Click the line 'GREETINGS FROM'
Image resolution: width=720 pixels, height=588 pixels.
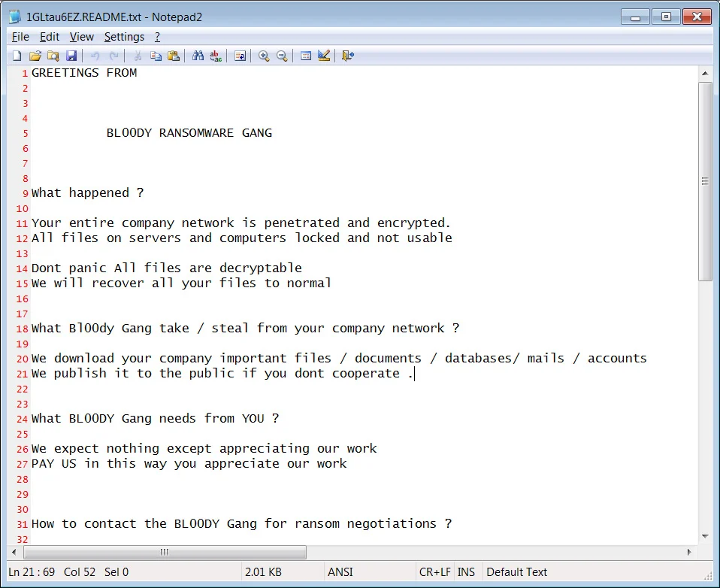[x=84, y=73]
